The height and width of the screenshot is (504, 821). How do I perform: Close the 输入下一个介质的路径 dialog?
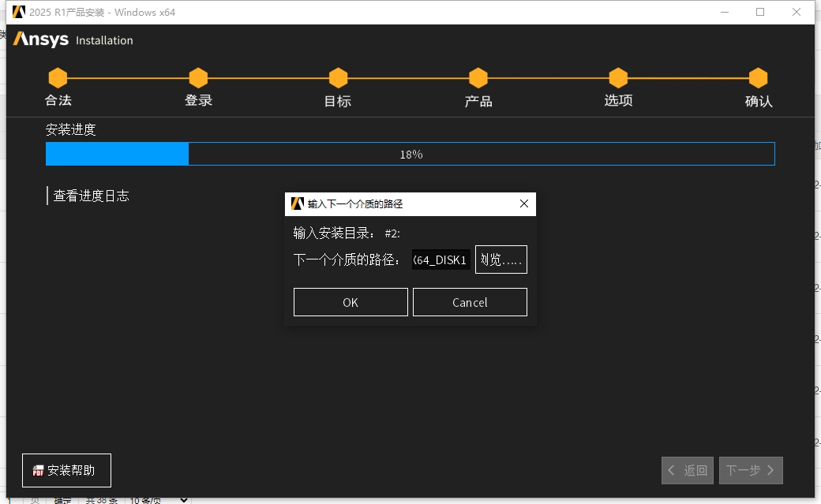(523, 203)
